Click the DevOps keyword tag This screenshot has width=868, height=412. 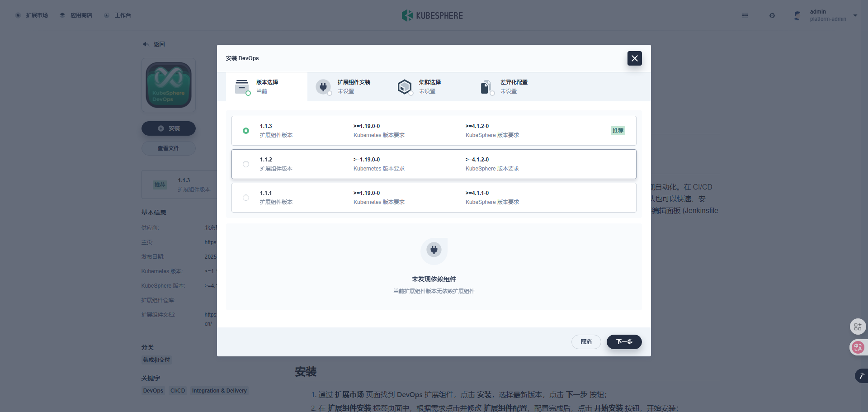click(x=153, y=391)
